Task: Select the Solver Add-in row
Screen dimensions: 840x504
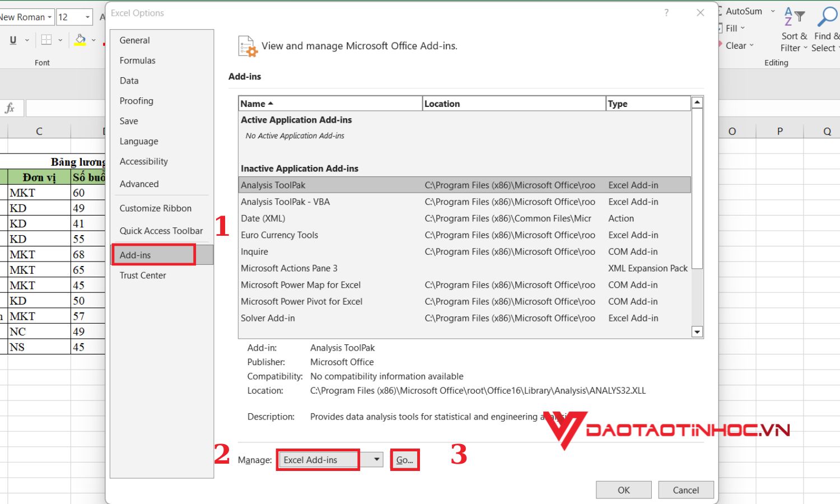Action: coord(465,318)
